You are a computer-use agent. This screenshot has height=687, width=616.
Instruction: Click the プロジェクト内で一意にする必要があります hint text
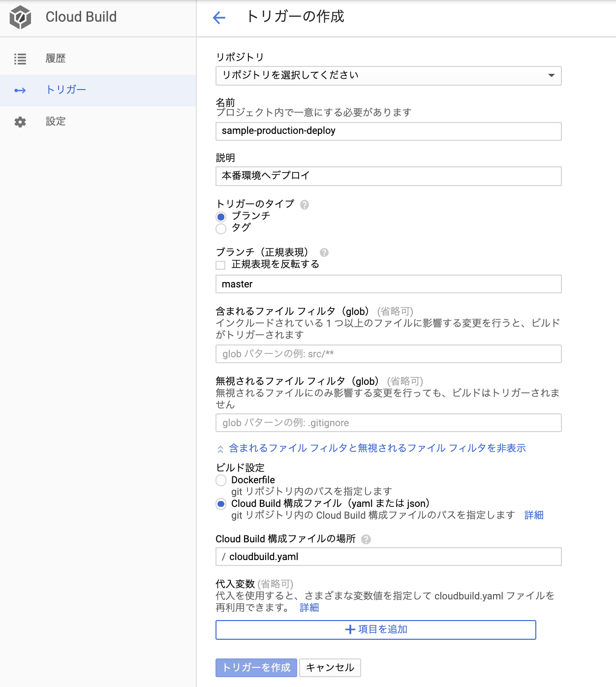[x=313, y=113]
